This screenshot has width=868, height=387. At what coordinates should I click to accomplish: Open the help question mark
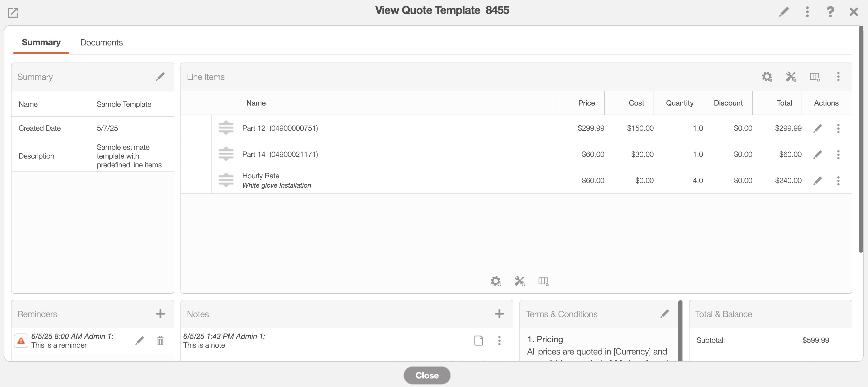(830, 12)
